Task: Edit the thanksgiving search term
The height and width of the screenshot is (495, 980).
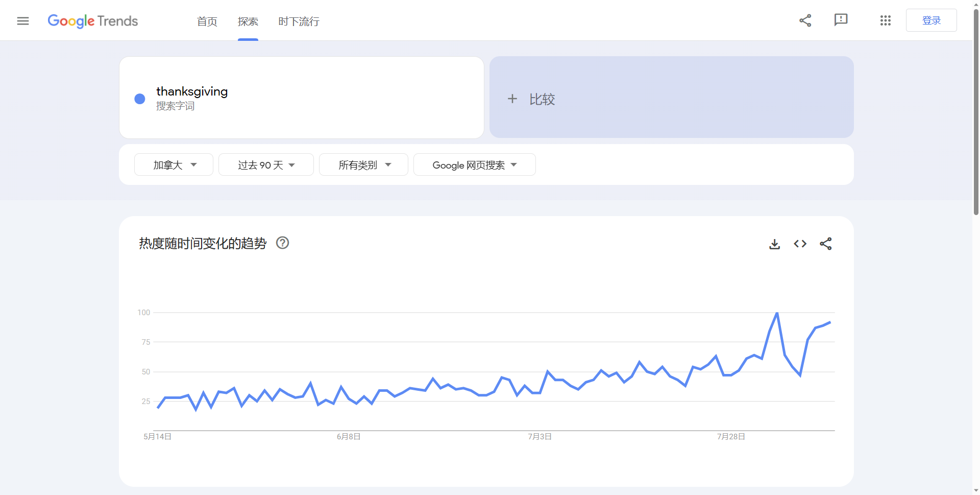Action: tap(302, 98)
